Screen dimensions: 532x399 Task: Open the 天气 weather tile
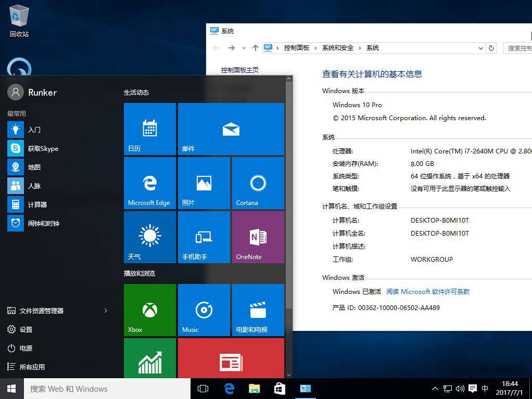149,237
